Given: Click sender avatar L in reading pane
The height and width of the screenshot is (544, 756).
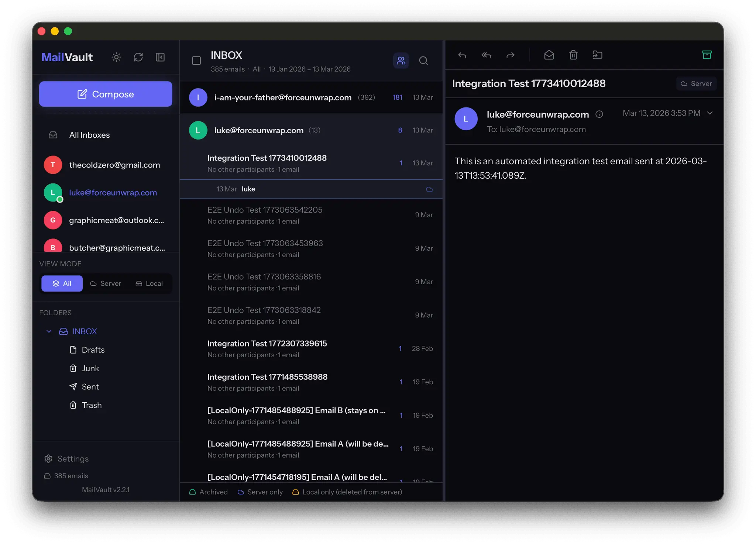Looking at the screenshot, I should [466, 119].
